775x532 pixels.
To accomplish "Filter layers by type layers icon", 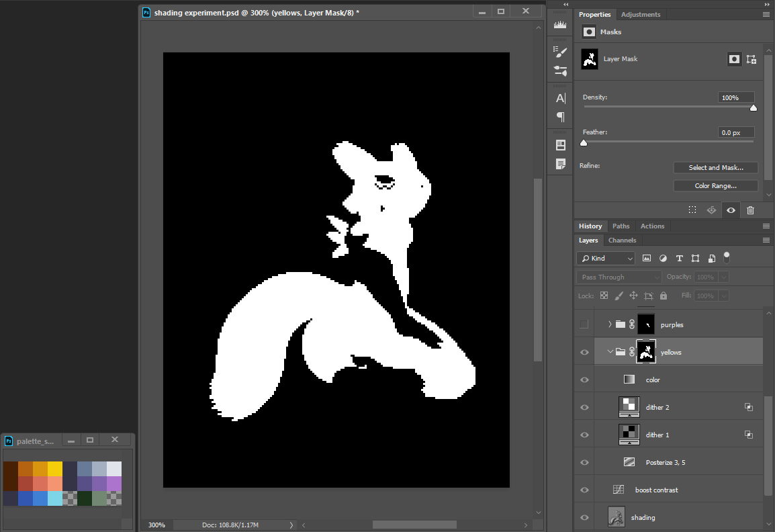I will 679,258.
